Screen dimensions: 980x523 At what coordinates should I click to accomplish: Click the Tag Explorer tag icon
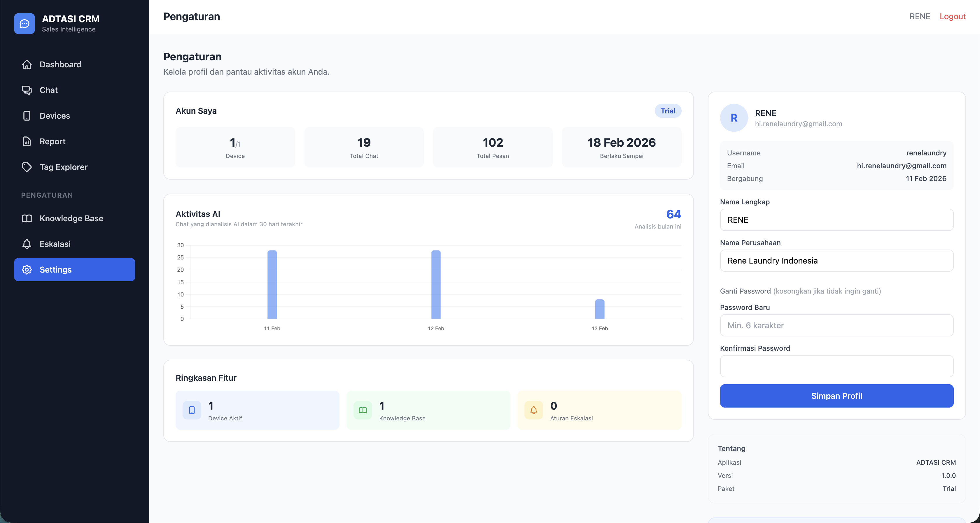pyautogui.click(x=27, y=167)
